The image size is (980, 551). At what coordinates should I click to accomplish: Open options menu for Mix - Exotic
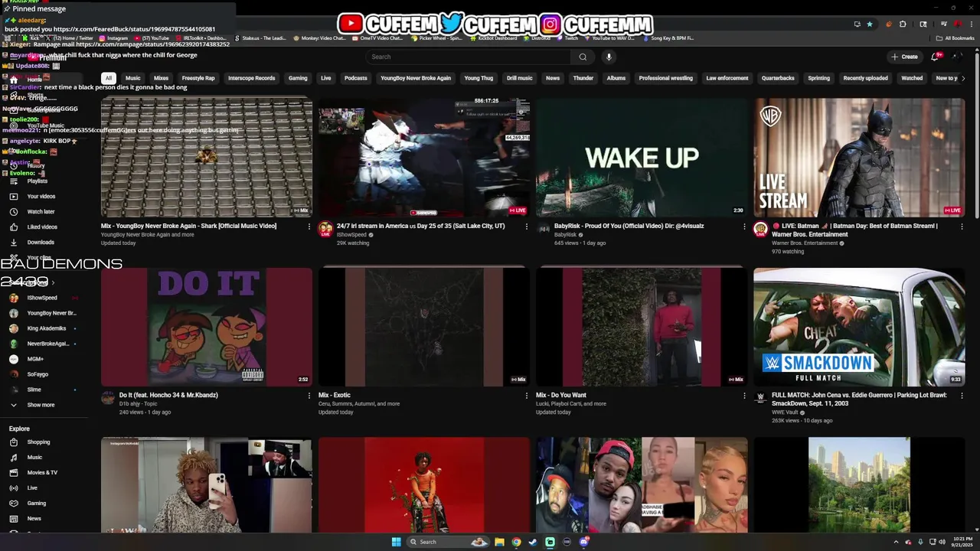pos(527,396)
